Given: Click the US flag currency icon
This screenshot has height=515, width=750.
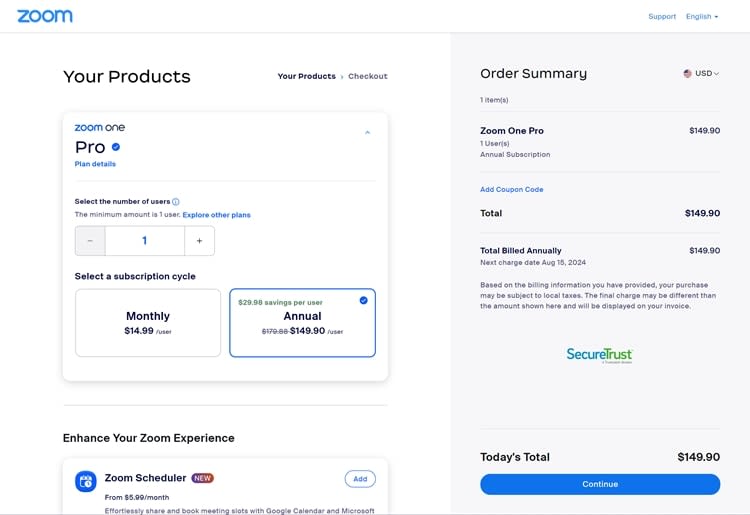Looking at the screenshot, I should tap(687, 74).
